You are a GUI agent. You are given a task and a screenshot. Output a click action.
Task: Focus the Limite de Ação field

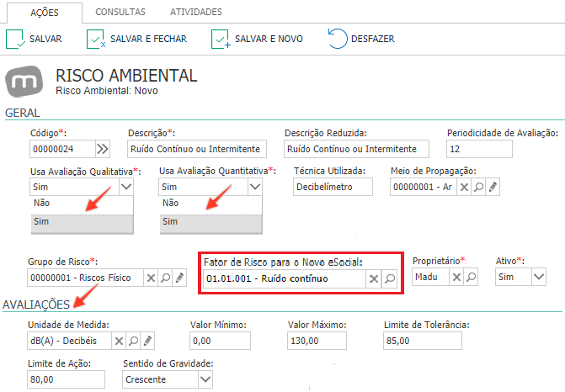[67, 379]
